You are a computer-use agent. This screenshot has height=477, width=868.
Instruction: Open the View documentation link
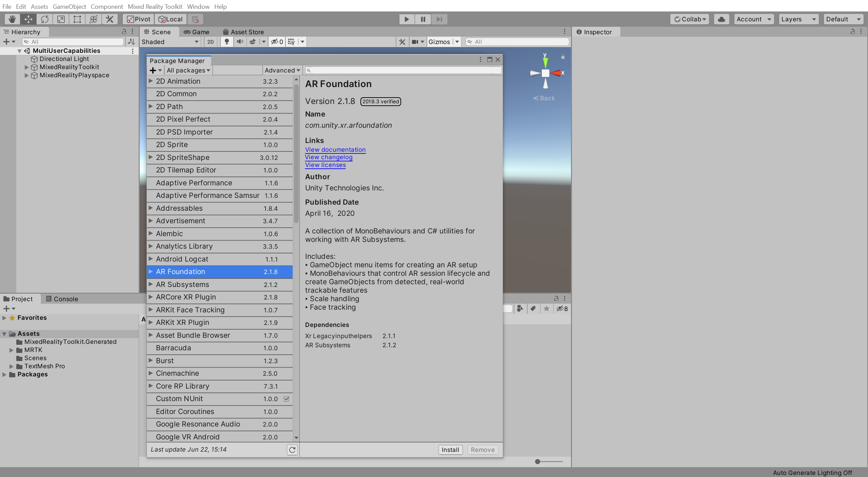click(x=335, y=149)
